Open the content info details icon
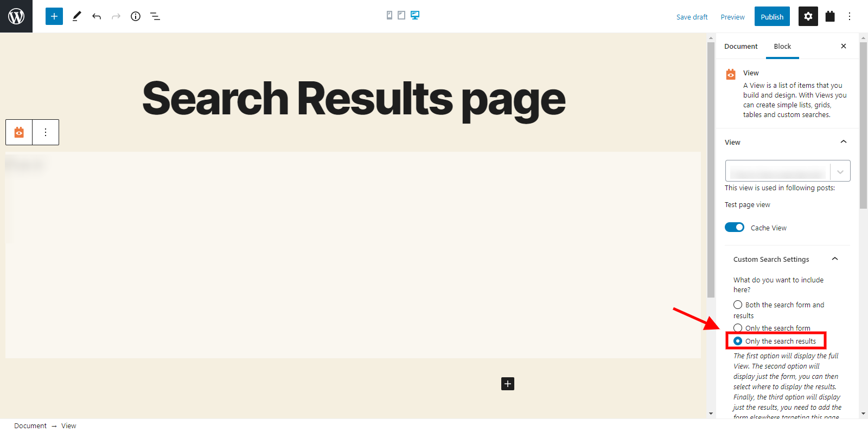868x432 pixels. click(x=136, y=16)
